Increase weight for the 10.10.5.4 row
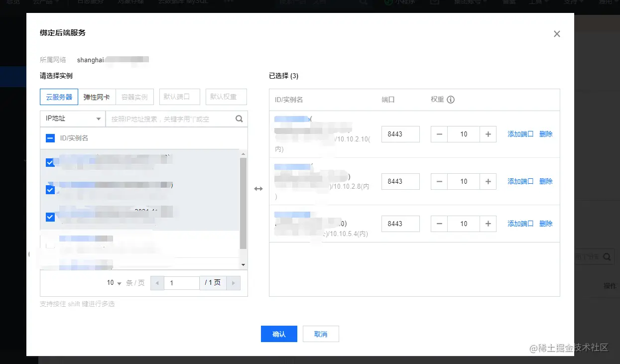 click(x=488, y=224)
